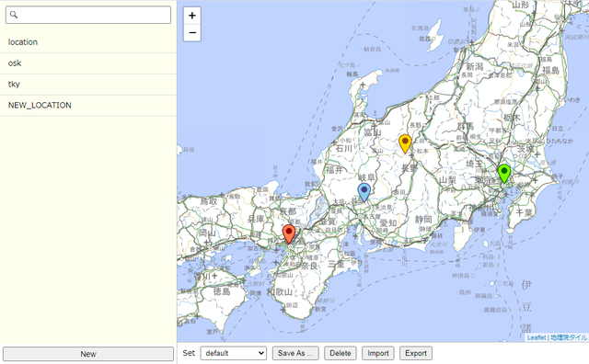Zoom in with the plus button
589x364 pixels.
[192, 16]
